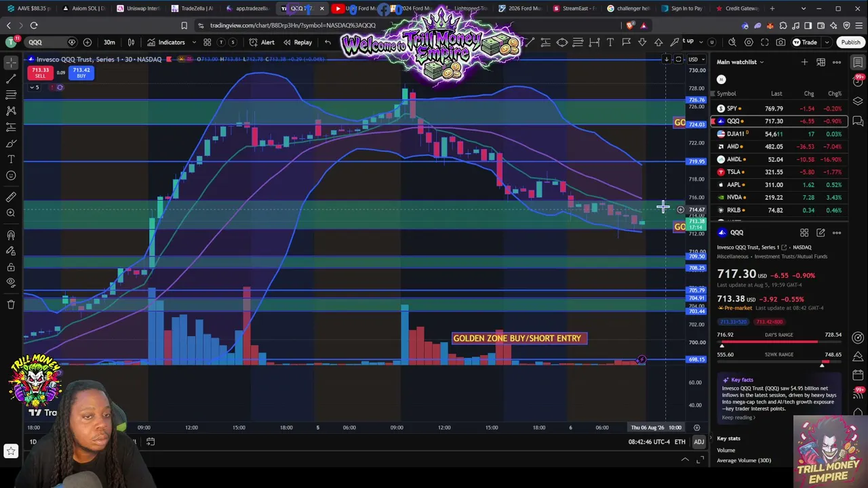Take a chart snapshot with camera icon
The width and height of the screenshot is (868, 488).
[x=781, y=42]
